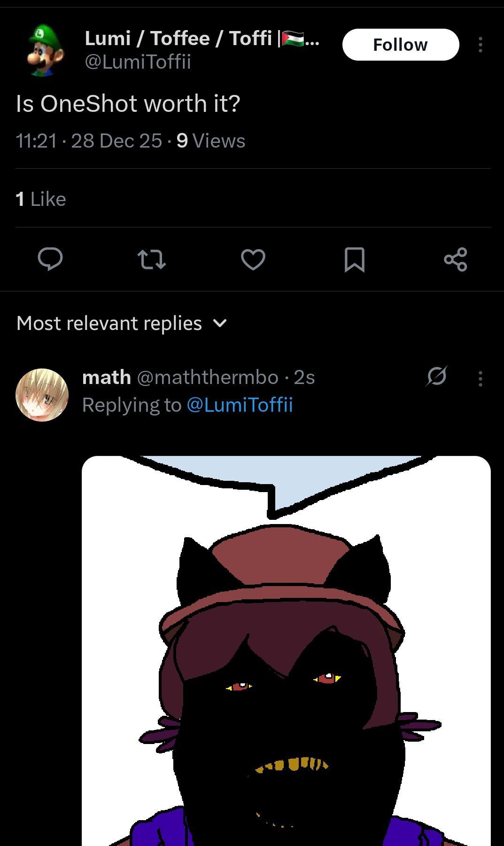Click the Lumi / Toffee / Toffi display name

click(x=178, y=38)
